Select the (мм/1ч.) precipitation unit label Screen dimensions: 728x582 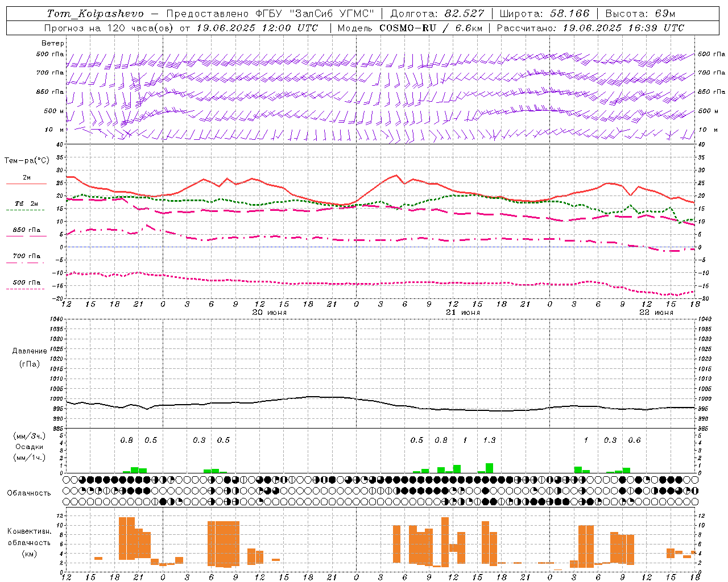click(29, 458)
